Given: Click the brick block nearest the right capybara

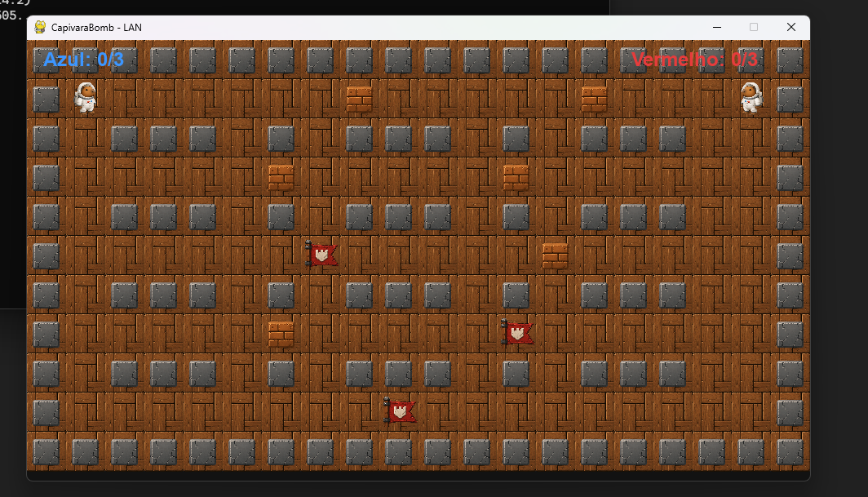Looking at the screenshot, I should (594, 99).
